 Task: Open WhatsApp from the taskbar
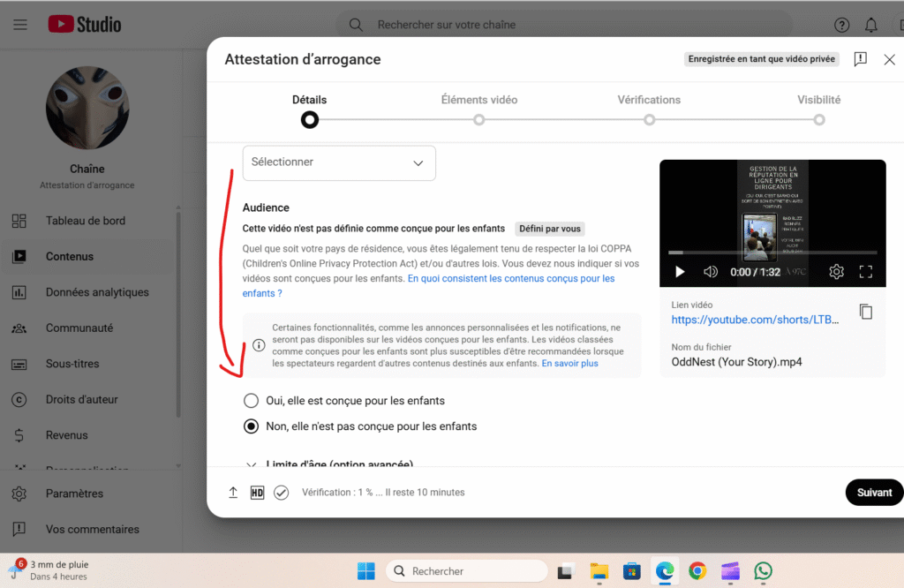click(763, 571)
